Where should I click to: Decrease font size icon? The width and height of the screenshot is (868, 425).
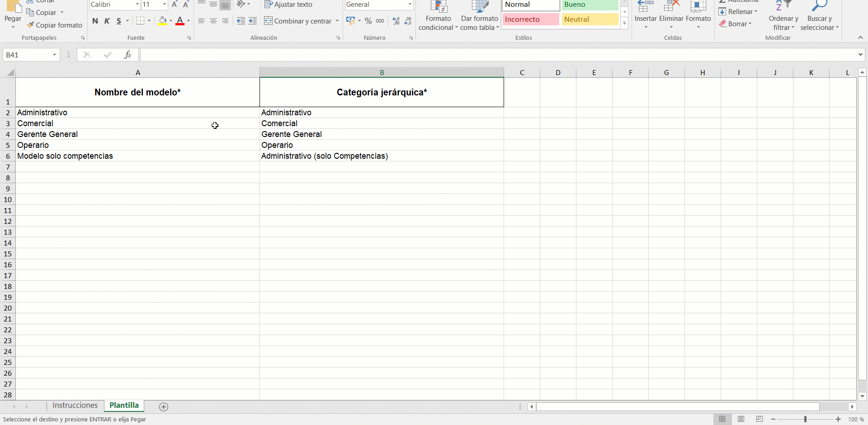click(x=186, y=5)
